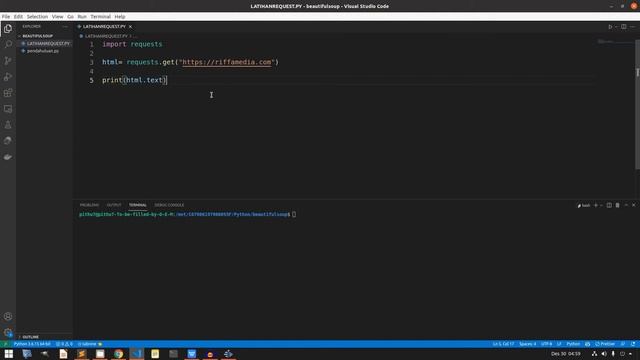Image resolution: width=640 pixels, height=360 pixels.
Task: Open the Docker whale view
Action: [8, 157]
